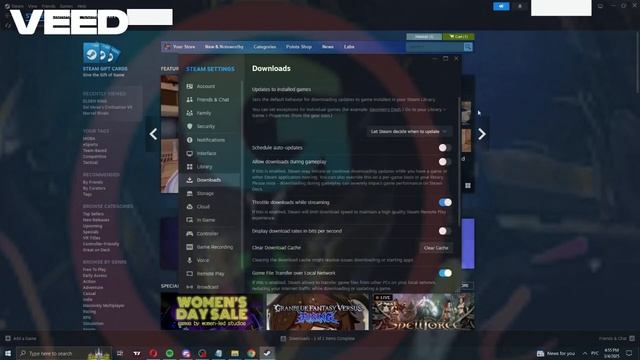Disable Throttle downloads while streaming

[445, 202]
